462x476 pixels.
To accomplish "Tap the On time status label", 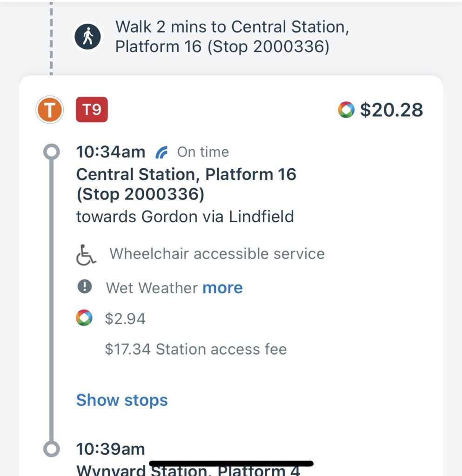I will [x=203, y=152].
